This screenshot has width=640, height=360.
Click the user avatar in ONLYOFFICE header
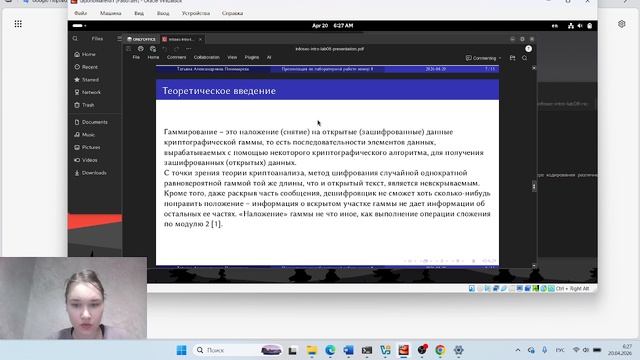(x=529, y=49)
